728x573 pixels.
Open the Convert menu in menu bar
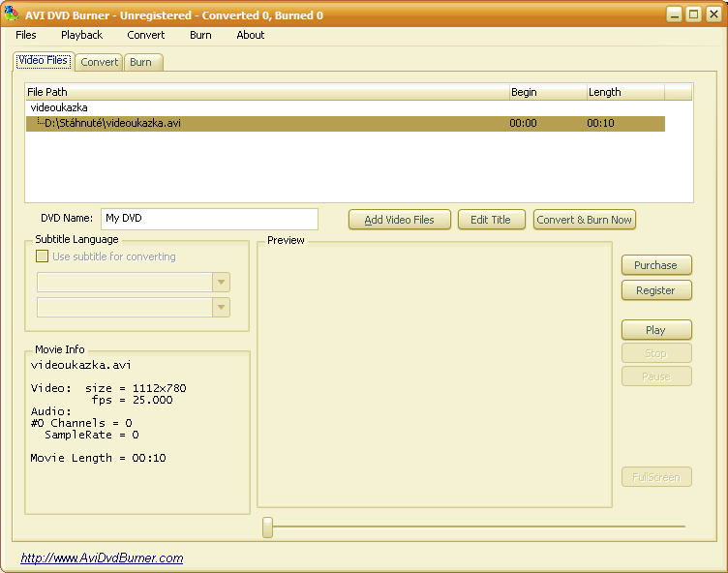(146, 35)
